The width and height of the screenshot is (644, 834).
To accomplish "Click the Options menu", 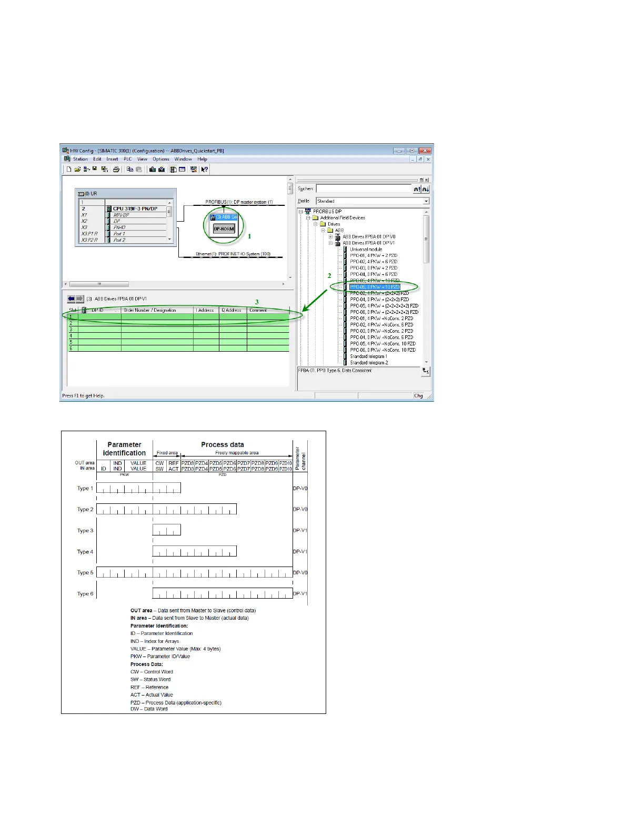I will [x=161, y=159].
